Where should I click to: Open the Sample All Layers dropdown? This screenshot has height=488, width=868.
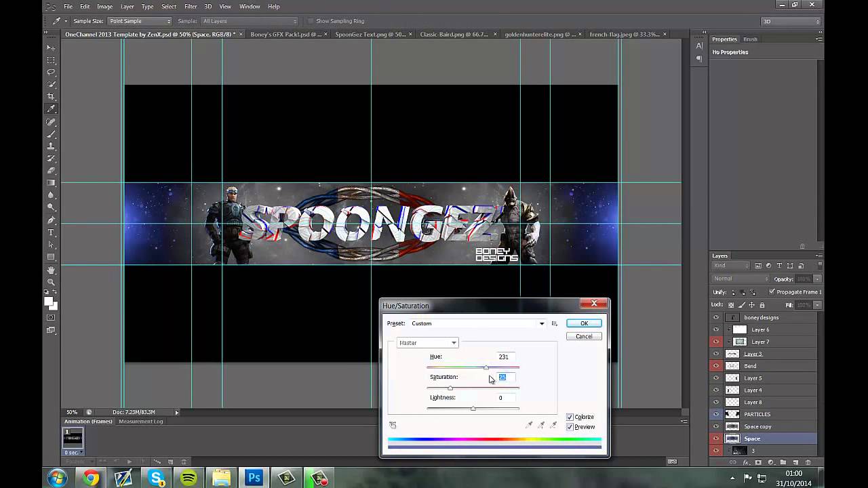tap(250, 21)
